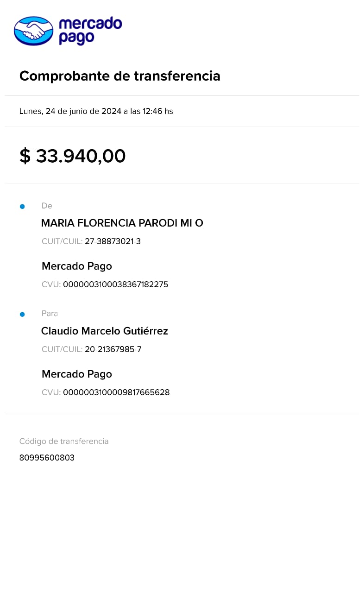
Task: Click the Código de transferencia label
Action: [x=64, y=441]
